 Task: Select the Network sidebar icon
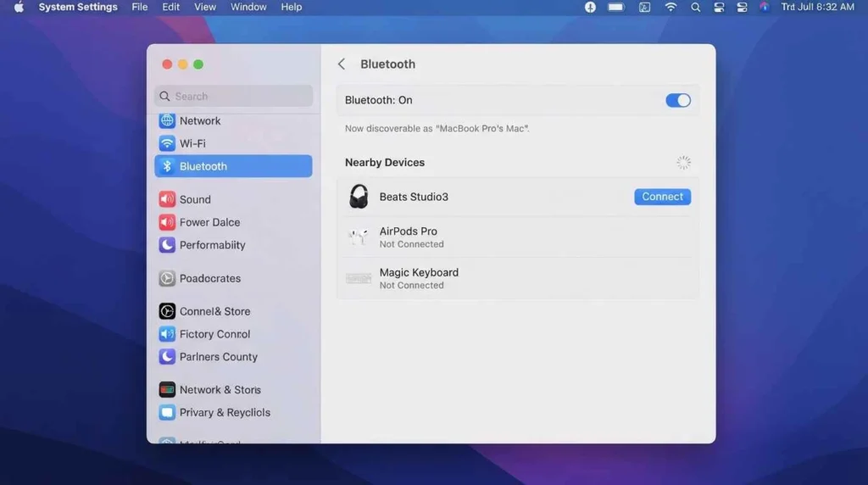167,120
